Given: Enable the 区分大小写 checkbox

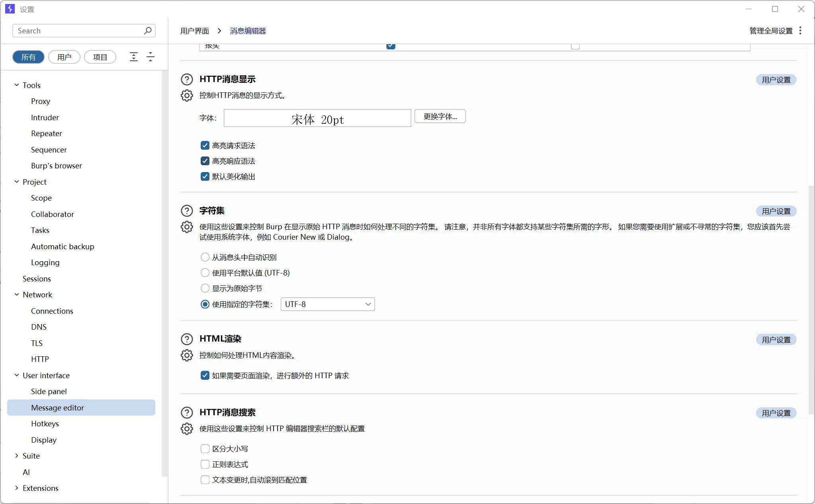Looking at the screenshot, I should pos(205,449).
